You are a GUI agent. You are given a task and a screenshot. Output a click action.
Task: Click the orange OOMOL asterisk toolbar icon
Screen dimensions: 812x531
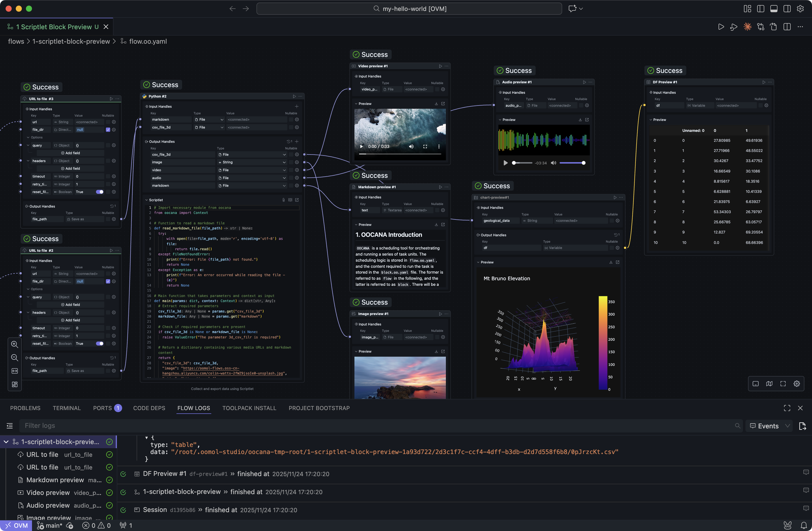tap(748, 27)
